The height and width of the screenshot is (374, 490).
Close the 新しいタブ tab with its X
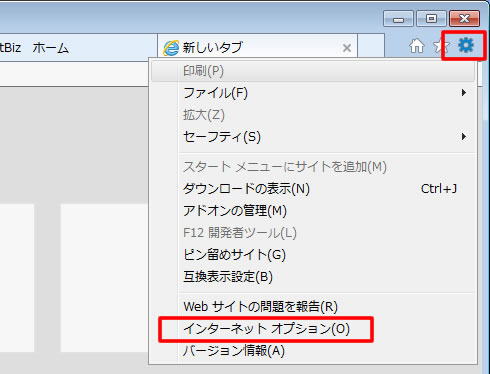click(x=347, y=48)
